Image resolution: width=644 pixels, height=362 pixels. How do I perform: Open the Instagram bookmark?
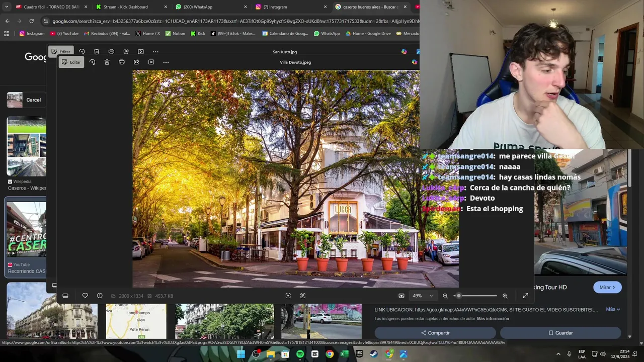point(32,34)
